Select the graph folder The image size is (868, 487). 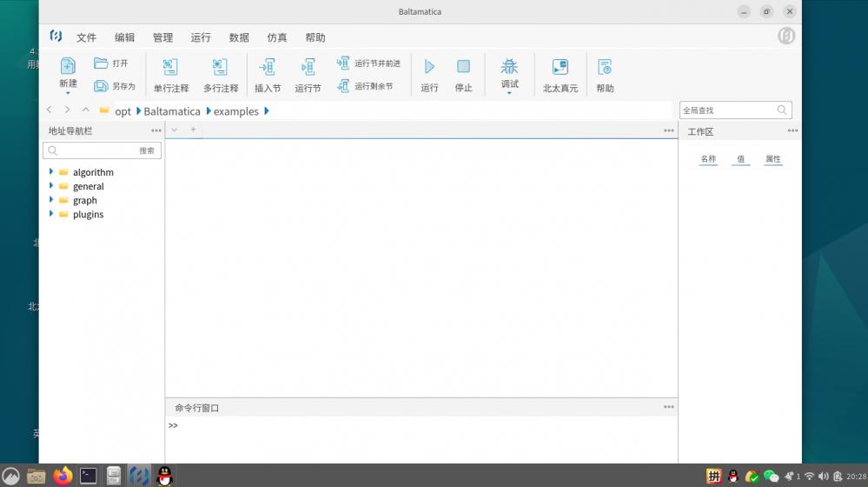pos(85,200)
